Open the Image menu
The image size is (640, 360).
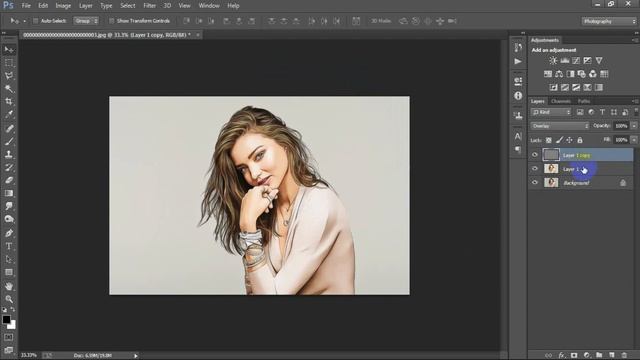[x=63, y=6]
